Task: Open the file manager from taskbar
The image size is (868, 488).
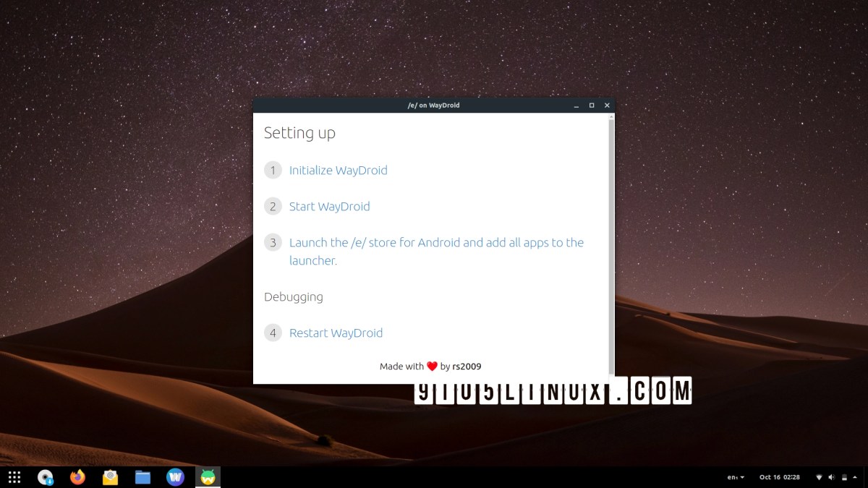Action: click(142, 477)
